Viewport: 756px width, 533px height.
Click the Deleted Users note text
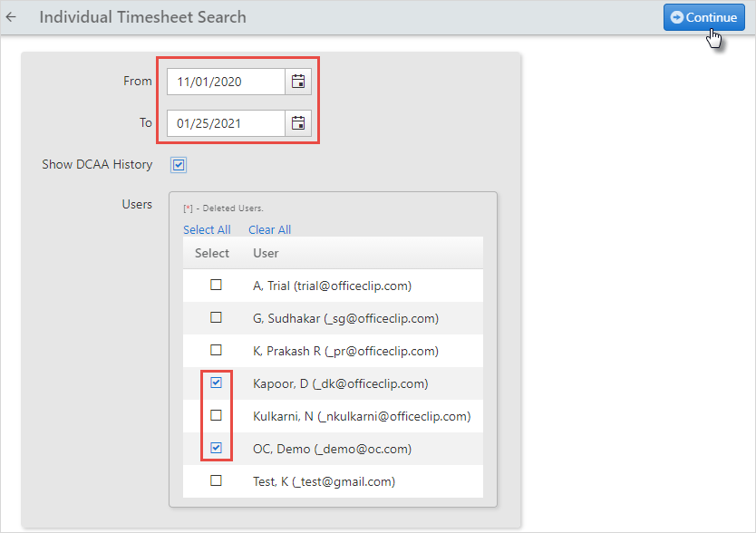[223, 208]
